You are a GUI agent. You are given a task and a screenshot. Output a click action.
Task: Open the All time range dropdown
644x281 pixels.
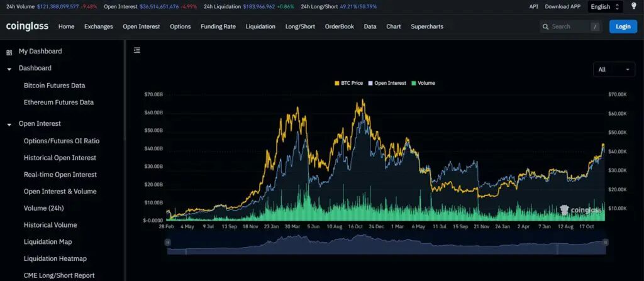[614, 69]
